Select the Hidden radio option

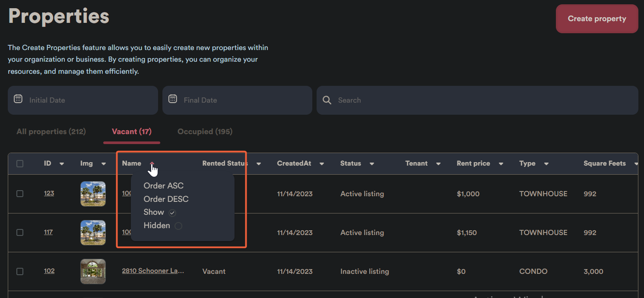(x=178, y=226)
